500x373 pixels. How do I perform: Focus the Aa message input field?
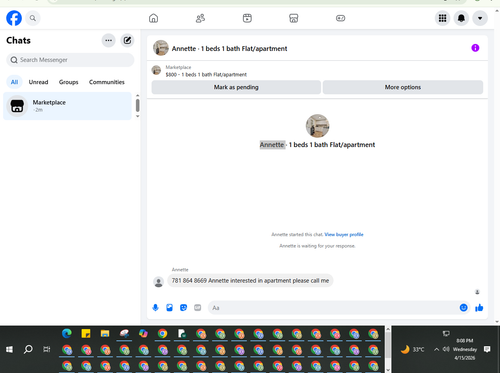(333, 308)
